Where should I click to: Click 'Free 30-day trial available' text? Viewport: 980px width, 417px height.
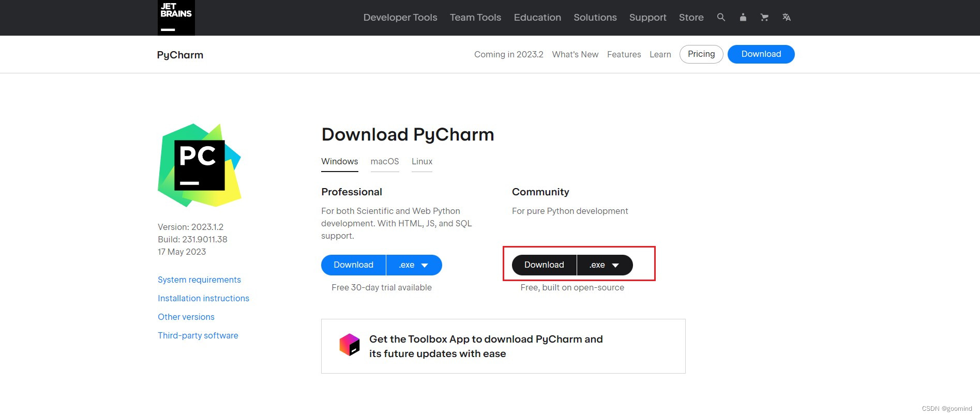[382, 287]
